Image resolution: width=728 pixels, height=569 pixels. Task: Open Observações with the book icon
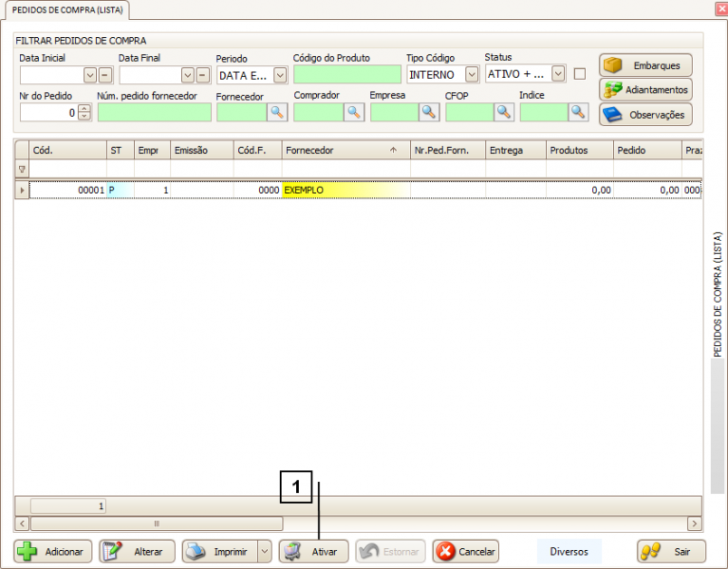tap(645, 115)
